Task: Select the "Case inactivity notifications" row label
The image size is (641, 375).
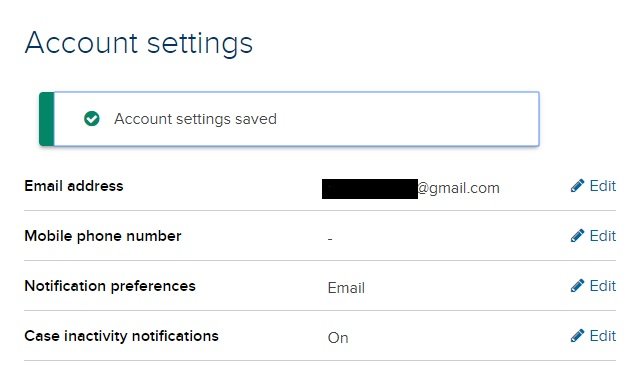Action: (x=121, y=336)
